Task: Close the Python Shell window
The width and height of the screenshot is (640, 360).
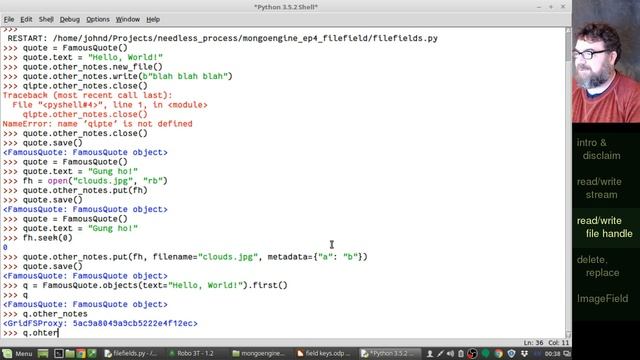Action: [x=563, y=7]
